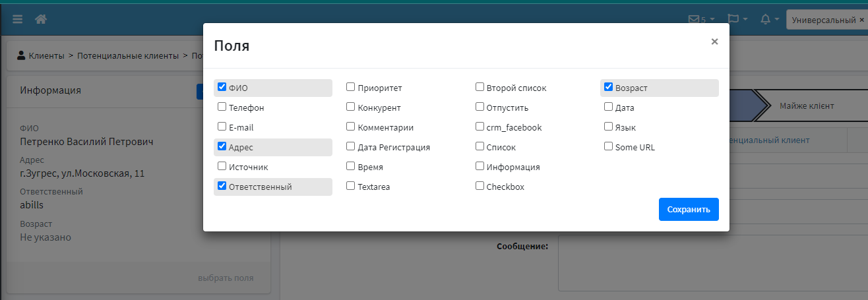Go to the home page icon
868x300 pixels.
[x=41, y=20]
